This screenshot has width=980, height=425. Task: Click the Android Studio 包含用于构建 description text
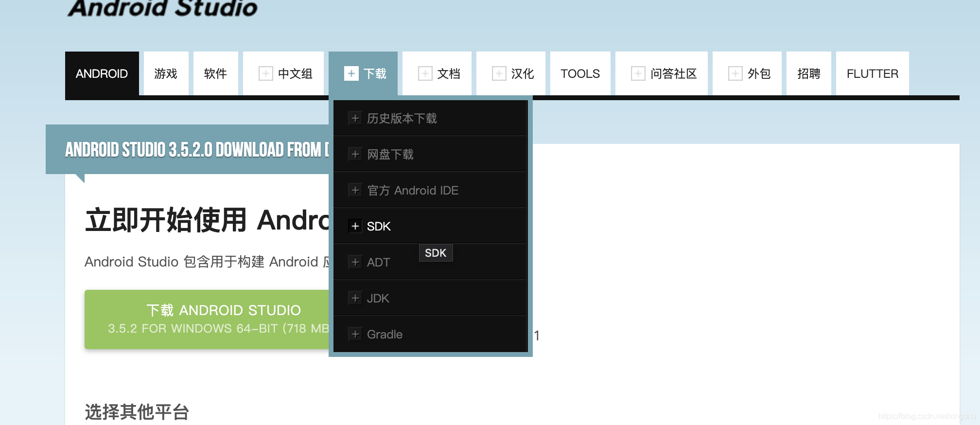[208, 262]
